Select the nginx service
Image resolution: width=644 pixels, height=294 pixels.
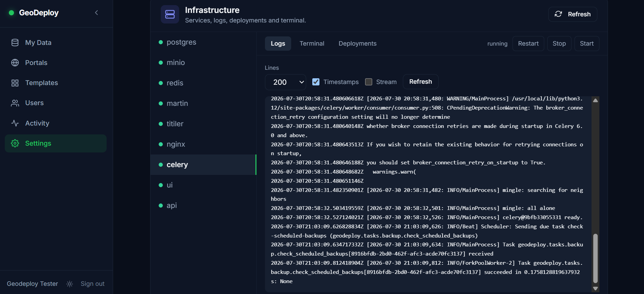[203, 144]
